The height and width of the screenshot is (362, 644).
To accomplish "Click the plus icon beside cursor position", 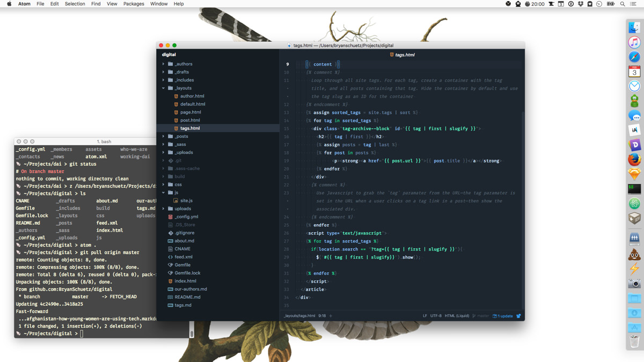I will 331,316.
